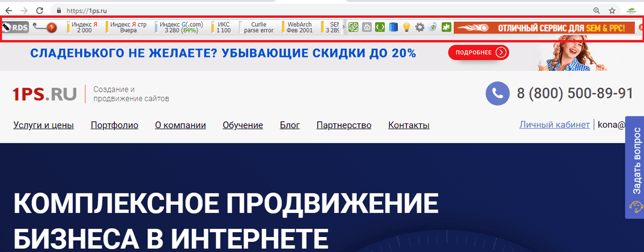Click the 8 (800) 500-89-91 phone number
The image size is (644, 252).
tap(575, 93)
